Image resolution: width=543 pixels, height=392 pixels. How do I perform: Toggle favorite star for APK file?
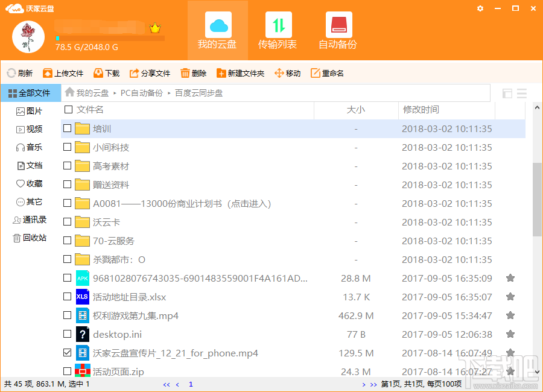[510, 278]
